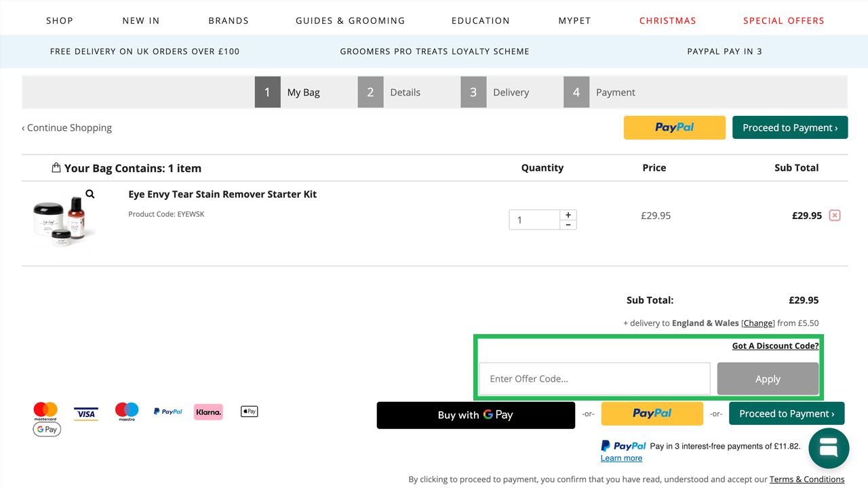Click the Apple Pay icon

click(x=249, y=411)
